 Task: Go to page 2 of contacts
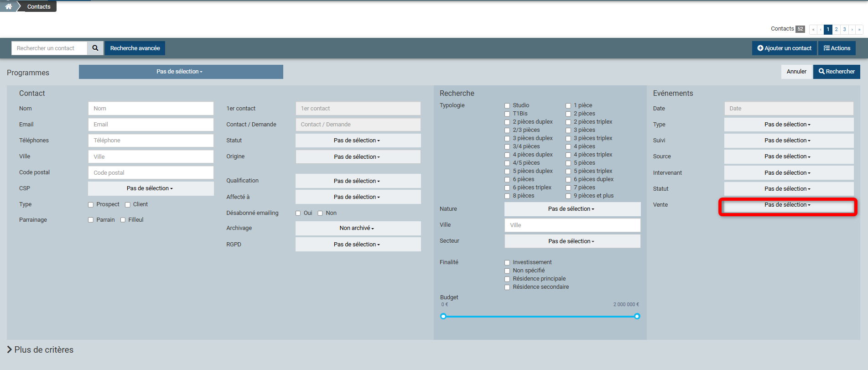[x=836, y=29]
